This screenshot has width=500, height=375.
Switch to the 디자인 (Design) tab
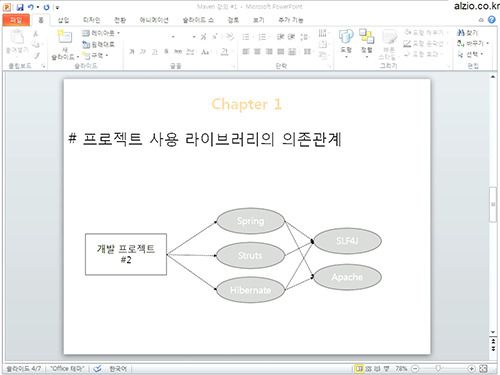91,20
